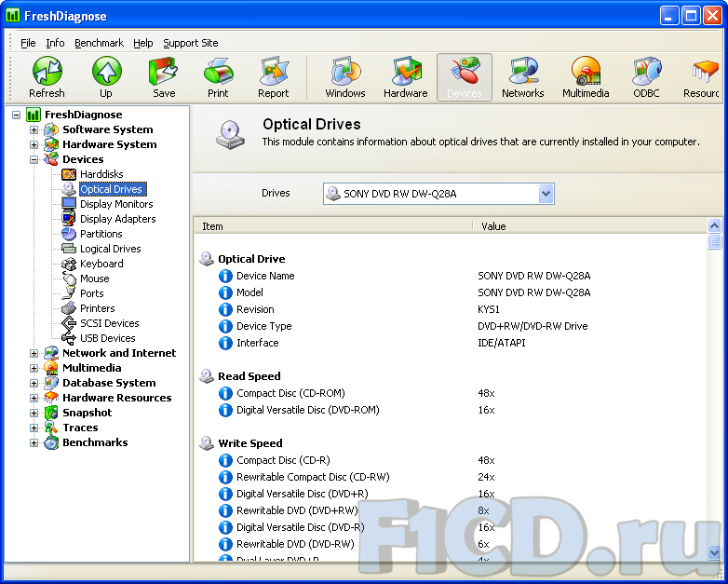This screenshot has width=728, height=584.
Task: Select the Windows toolbar category
Action: [345, 77]
